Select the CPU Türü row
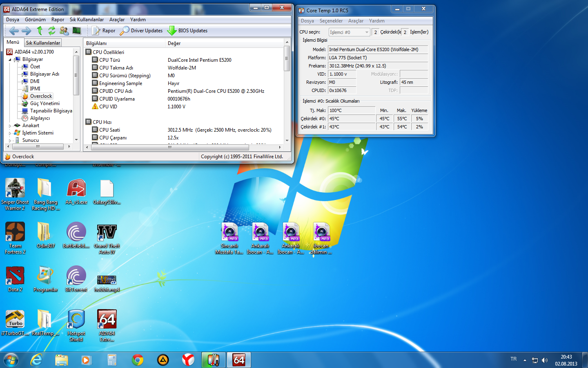The height and width of the screenshot is (368, 588). pos(184,60)
